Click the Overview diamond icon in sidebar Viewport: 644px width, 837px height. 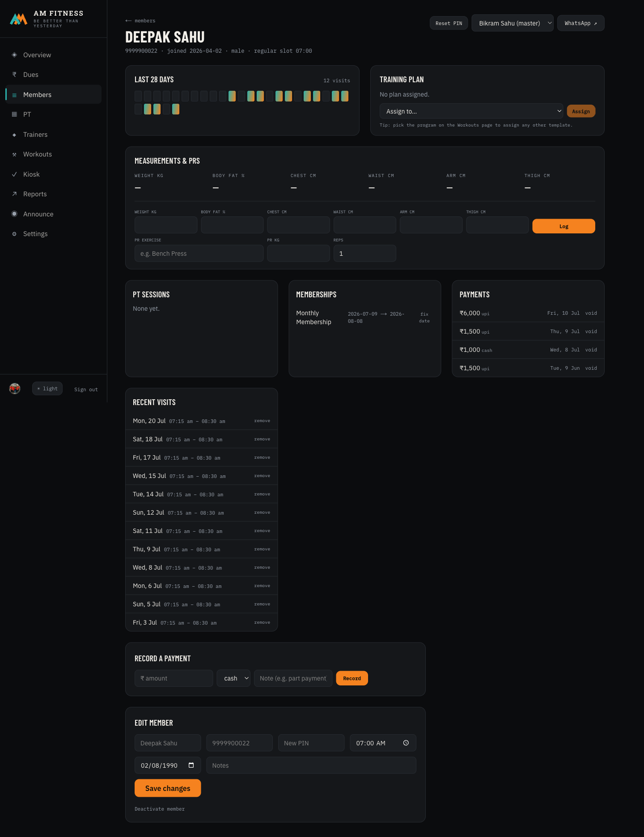(x=14, y=55)
